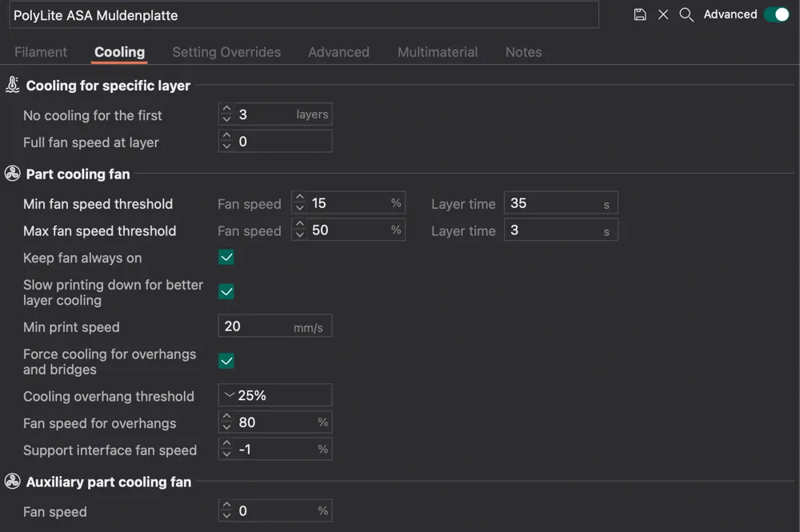Screen dimensions: 800x532
Task: Uncheck Keep fan always on
Action: (226, 257)
